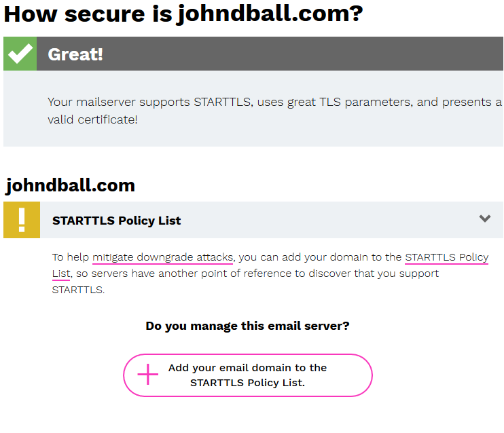Screen dimensions: 504x433
Task: Click the Great! result banner text
Action: (x=75, y=54)
